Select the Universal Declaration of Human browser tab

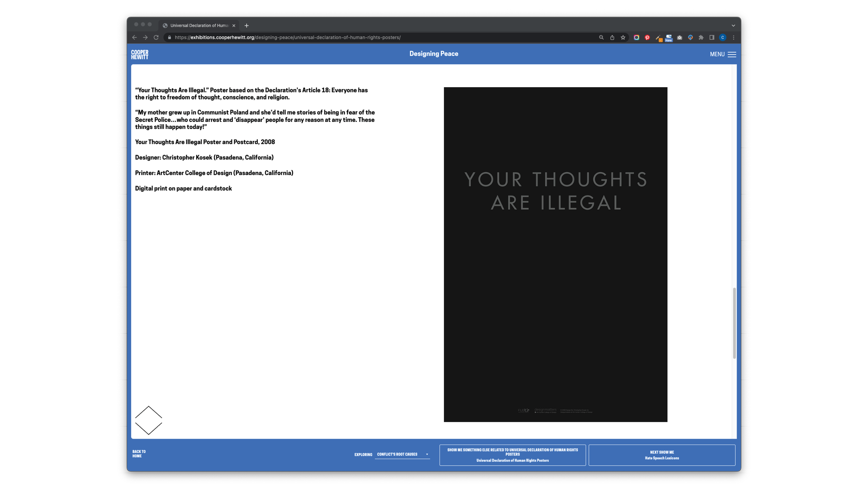pos(199,26)
